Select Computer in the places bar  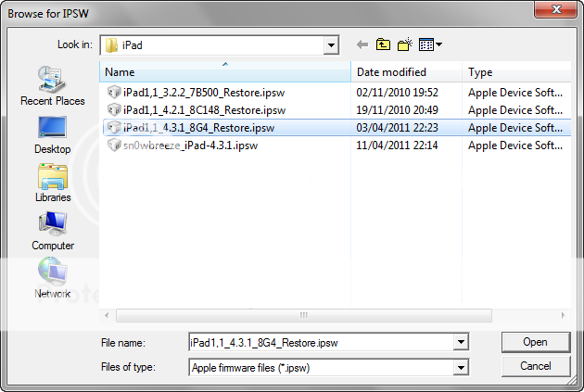(x=52, y=230)
